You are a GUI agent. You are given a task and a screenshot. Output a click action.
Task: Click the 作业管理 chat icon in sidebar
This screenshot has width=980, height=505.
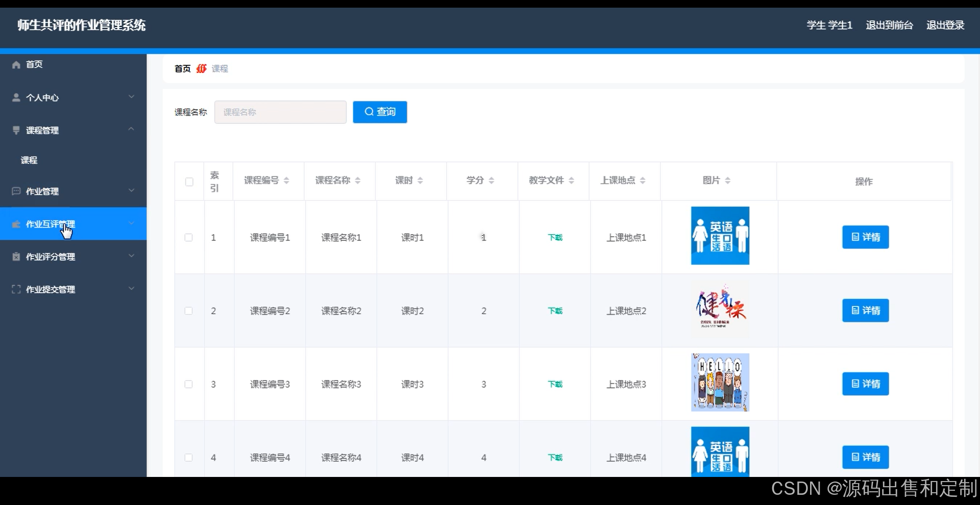16,191
